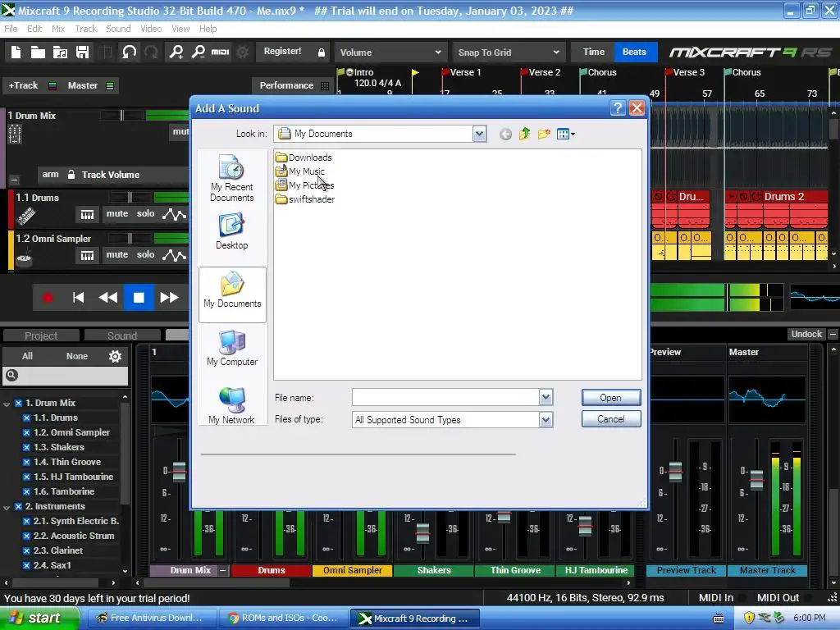Click dialog help question mark button
The image size is (840, 630).
618,108
